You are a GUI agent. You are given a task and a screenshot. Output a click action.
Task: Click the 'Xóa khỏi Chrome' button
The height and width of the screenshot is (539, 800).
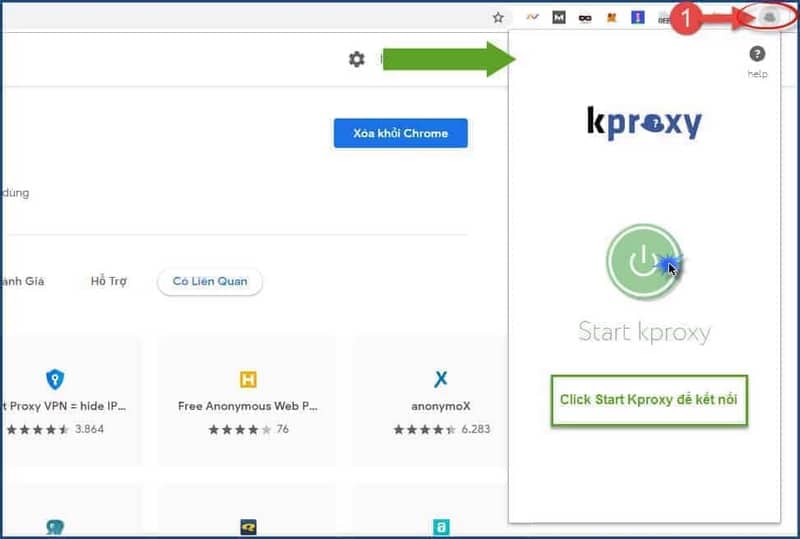click(x=401, y=133)
